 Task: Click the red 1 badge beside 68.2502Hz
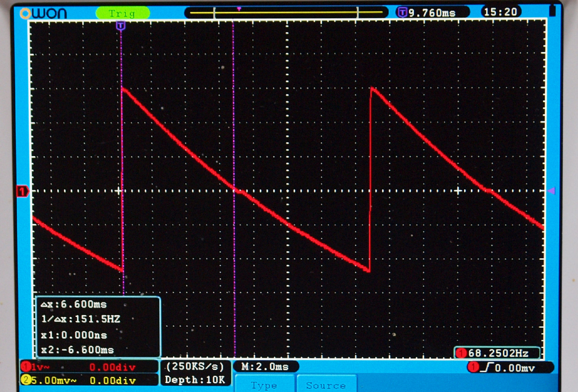(x=461, y=353)
